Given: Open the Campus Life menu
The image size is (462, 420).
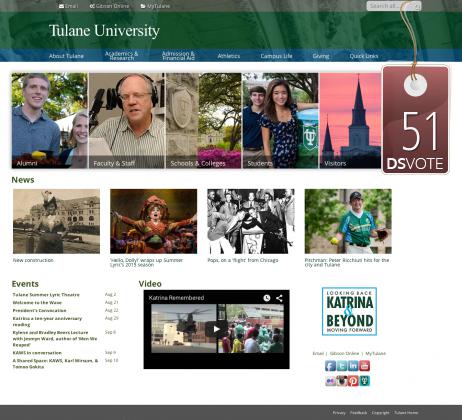Looking at the screenshot, I should [276, 56].
